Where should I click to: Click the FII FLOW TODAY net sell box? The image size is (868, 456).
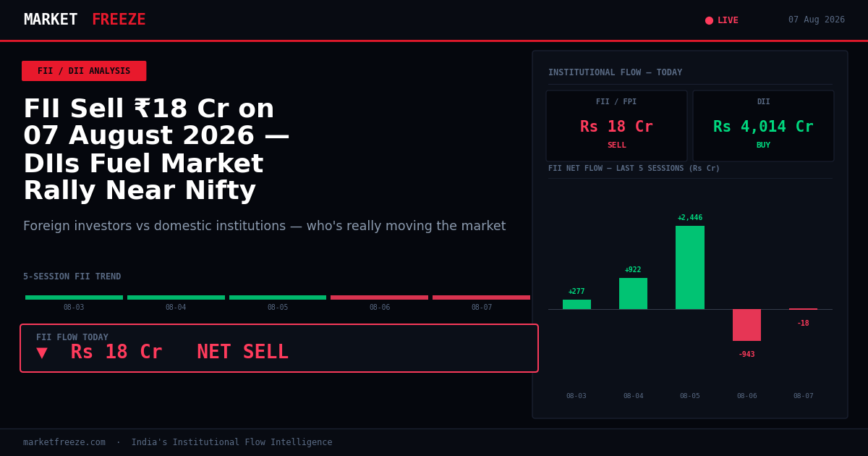(279, 348)
